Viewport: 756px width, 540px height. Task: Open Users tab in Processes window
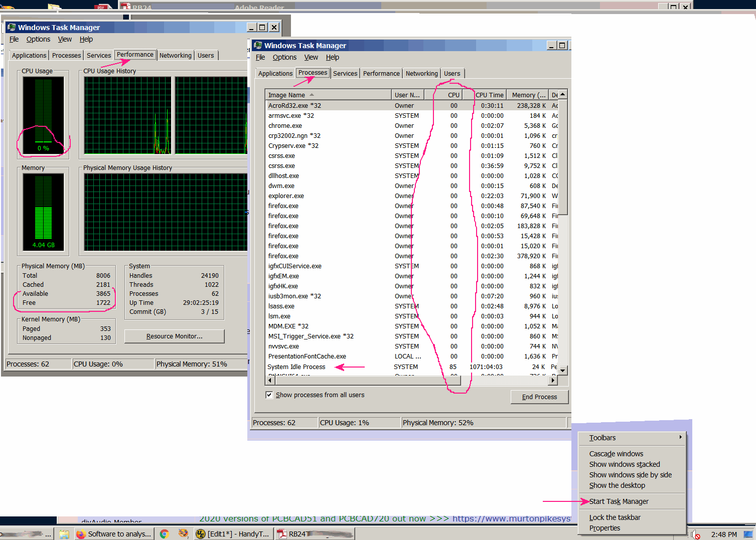click(452, 73)
